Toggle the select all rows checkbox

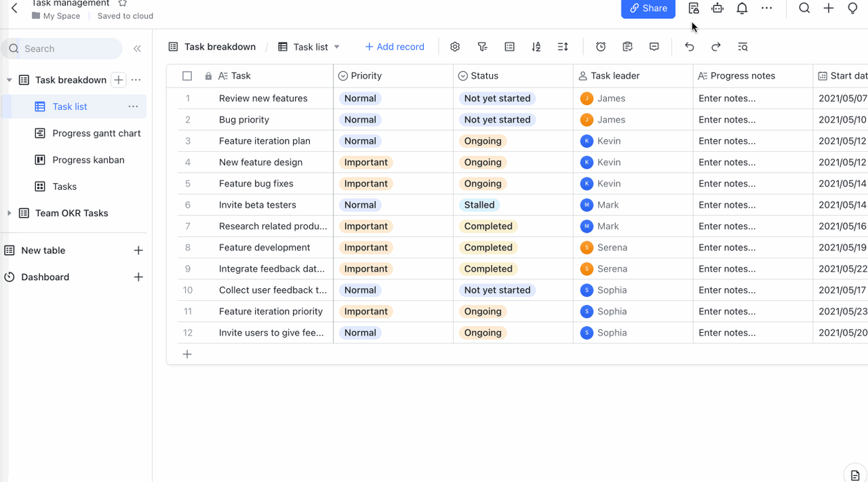tap(187, 76)
